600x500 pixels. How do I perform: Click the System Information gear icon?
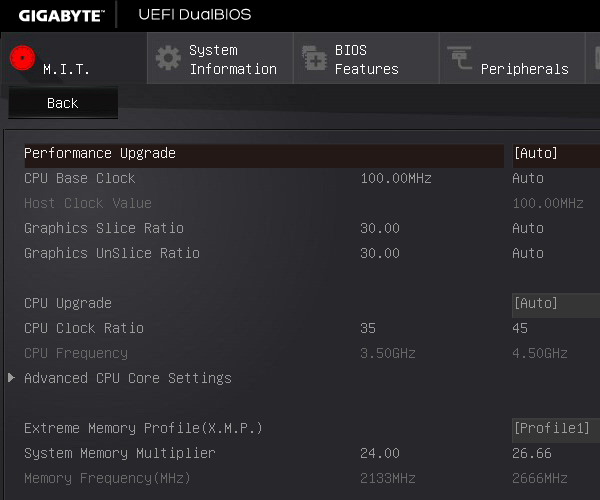[x=168, y=58]
